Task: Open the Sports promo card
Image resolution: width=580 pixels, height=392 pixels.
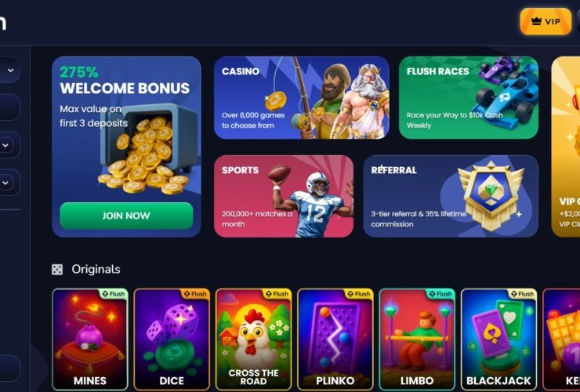Action: (284, 196)
